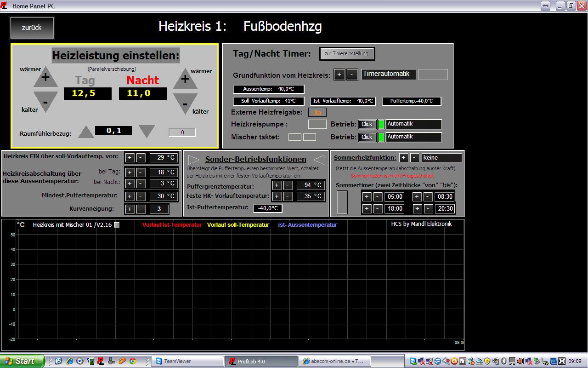Click the Raumfühlerbezug down triangle
588x368 pixels.
pos(147,132)
